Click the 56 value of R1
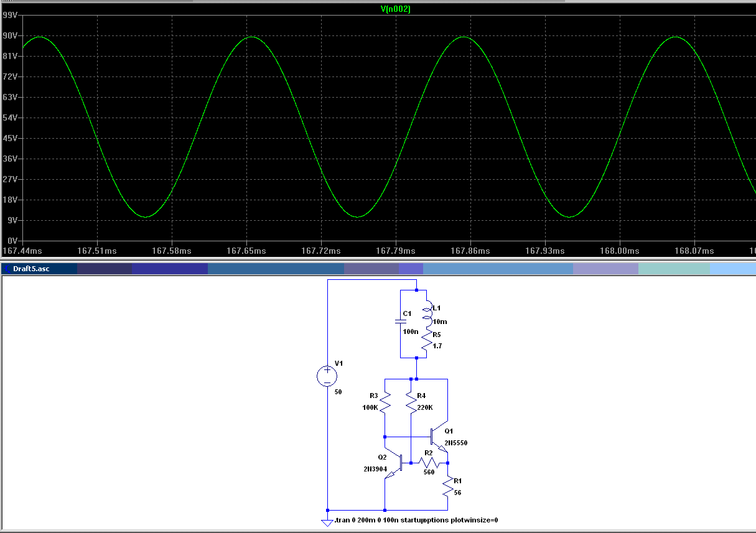This screenshot has width=756, height=533. (x=458, y=492)
